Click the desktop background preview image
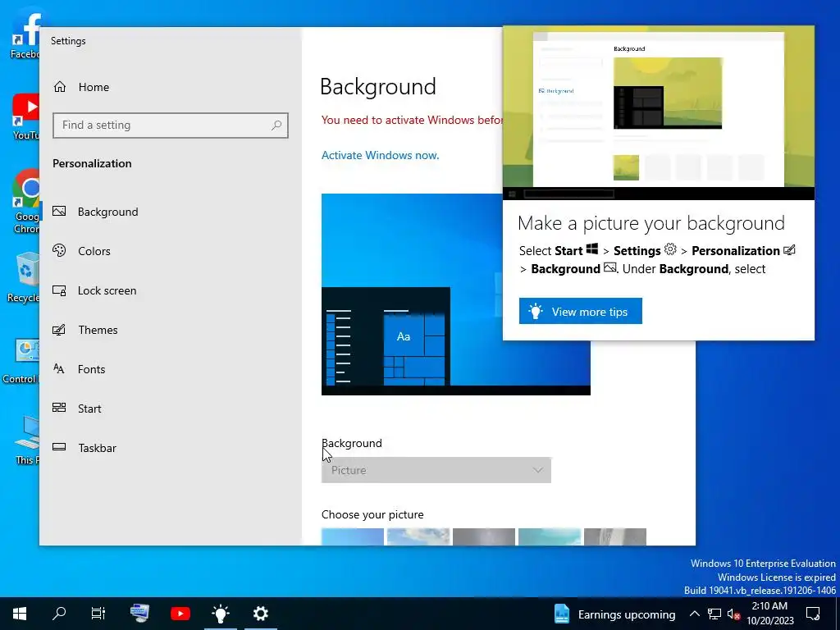 click(x=456, y=294)
